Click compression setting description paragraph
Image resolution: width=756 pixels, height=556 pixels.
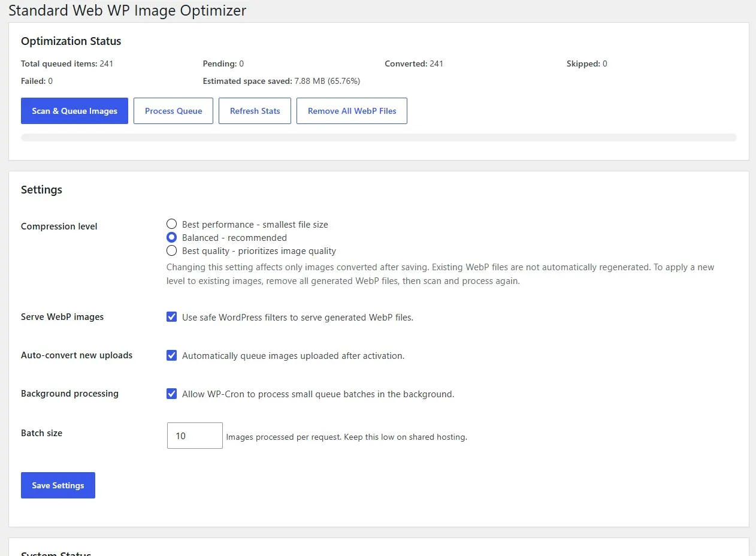pos(440,274)
